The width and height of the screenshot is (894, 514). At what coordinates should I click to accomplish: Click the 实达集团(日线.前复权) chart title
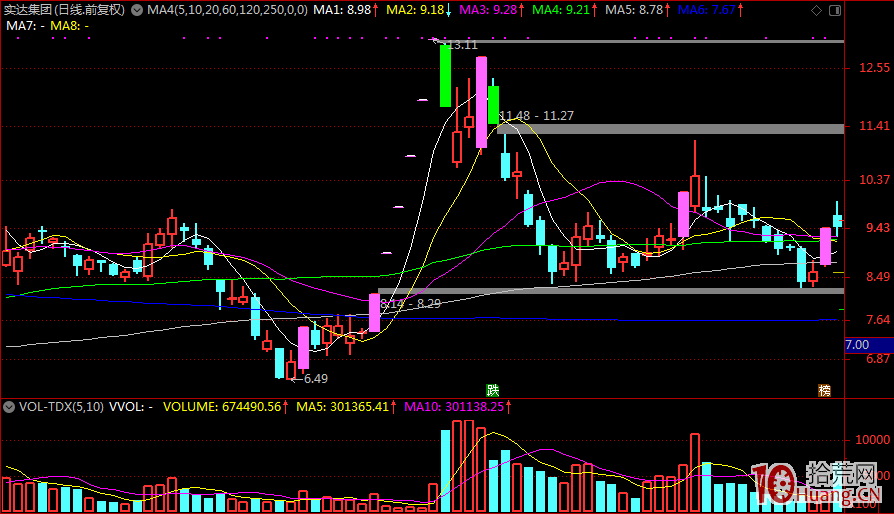tap(64, 10)
